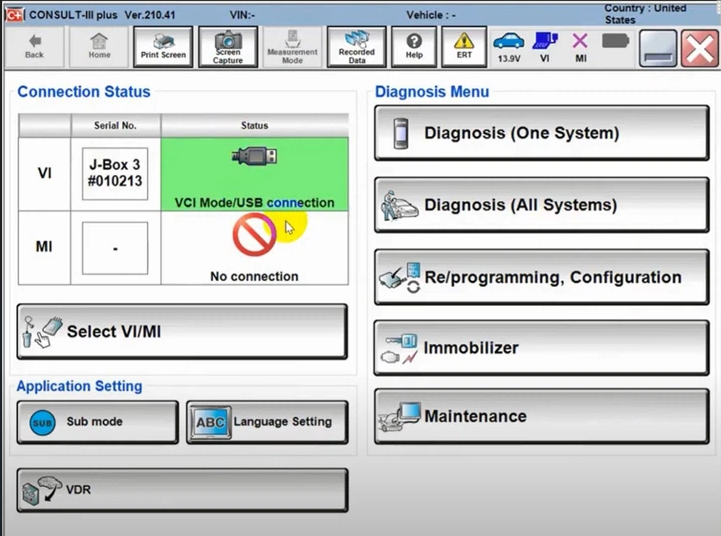Select Re/programming, Configuration menu
This screenshot has width=721, height=536.
542,277
